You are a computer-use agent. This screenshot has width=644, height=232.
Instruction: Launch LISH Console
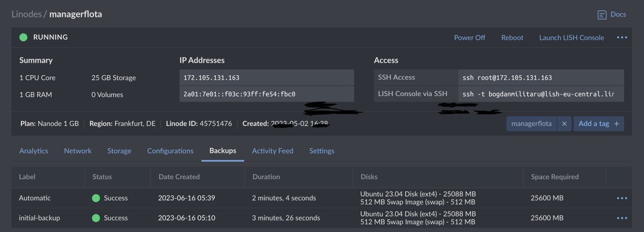pos(572,38)
